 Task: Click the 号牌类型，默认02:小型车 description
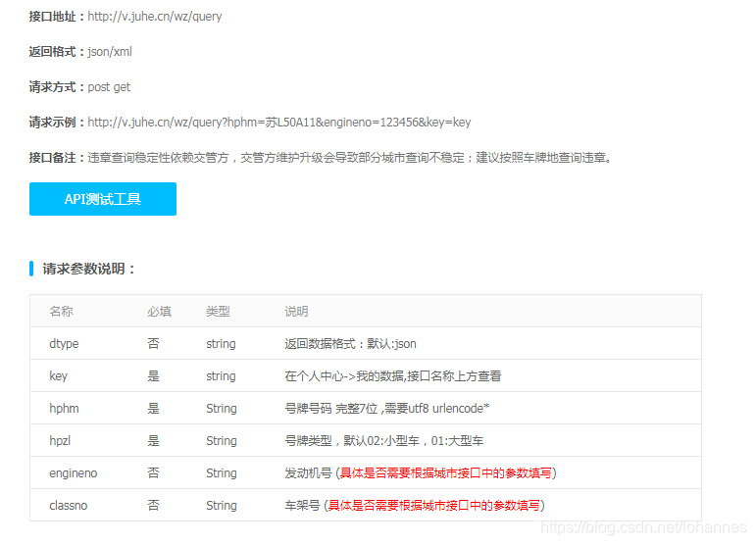pyautogui.click(x=383, y=441)
